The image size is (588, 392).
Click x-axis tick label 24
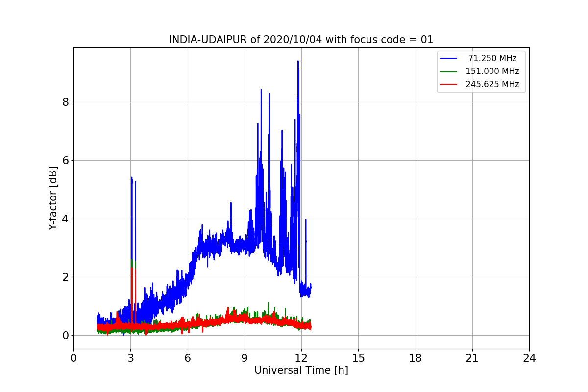[x=529, y=358]
